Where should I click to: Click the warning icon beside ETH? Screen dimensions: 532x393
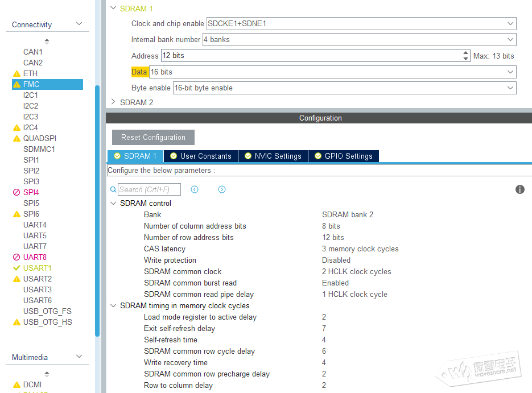point(17,74)
